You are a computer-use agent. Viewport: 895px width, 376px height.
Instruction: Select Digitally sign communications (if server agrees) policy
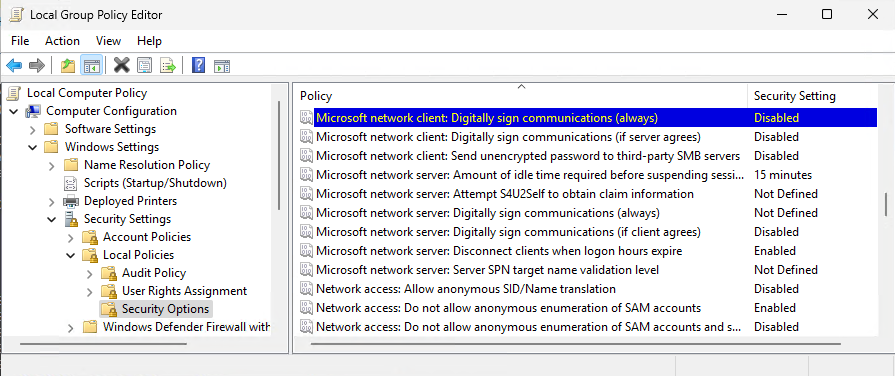(x=508, y=137)
